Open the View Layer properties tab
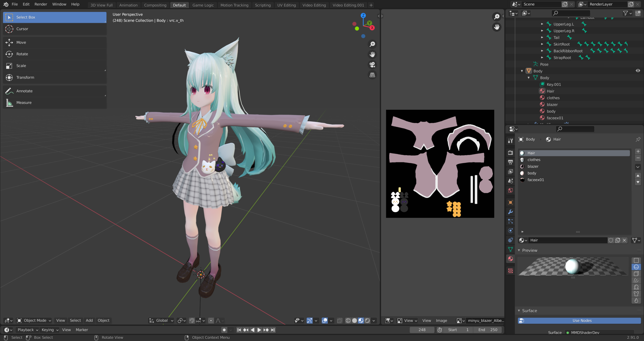644x341 pixels. point(510,171)
